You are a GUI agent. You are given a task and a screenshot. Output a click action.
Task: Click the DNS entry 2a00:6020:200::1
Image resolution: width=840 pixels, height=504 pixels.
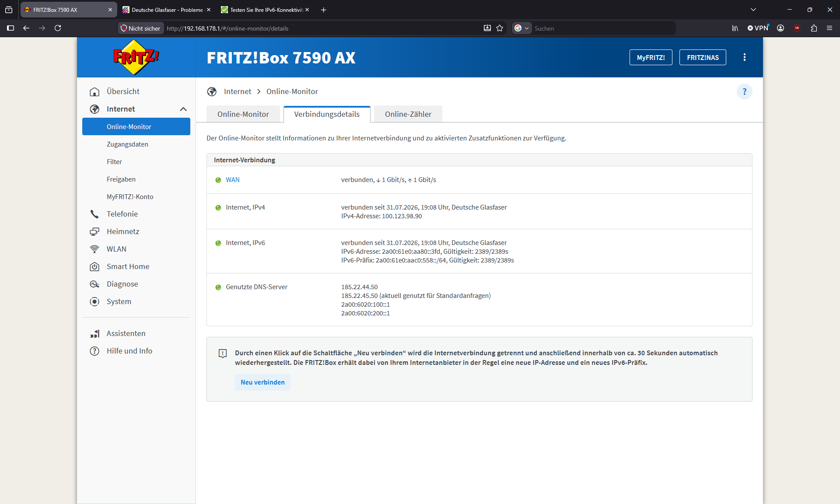pyautogui.click(x=365, y=313)
